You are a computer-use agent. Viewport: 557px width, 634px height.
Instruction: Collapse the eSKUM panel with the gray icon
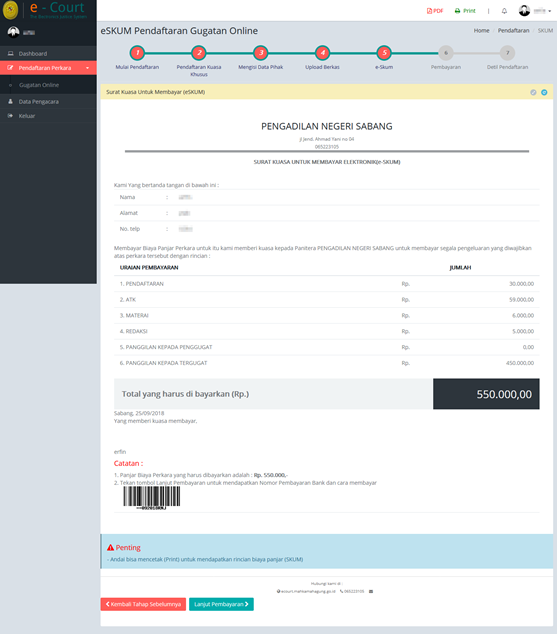tap(533, 92)
